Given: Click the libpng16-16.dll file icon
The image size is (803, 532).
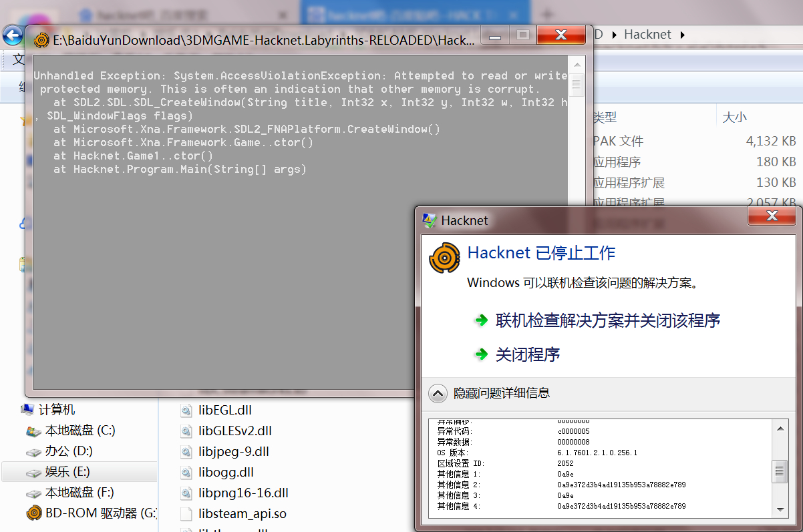Looking at the screenshot, I should click(186, 493).
